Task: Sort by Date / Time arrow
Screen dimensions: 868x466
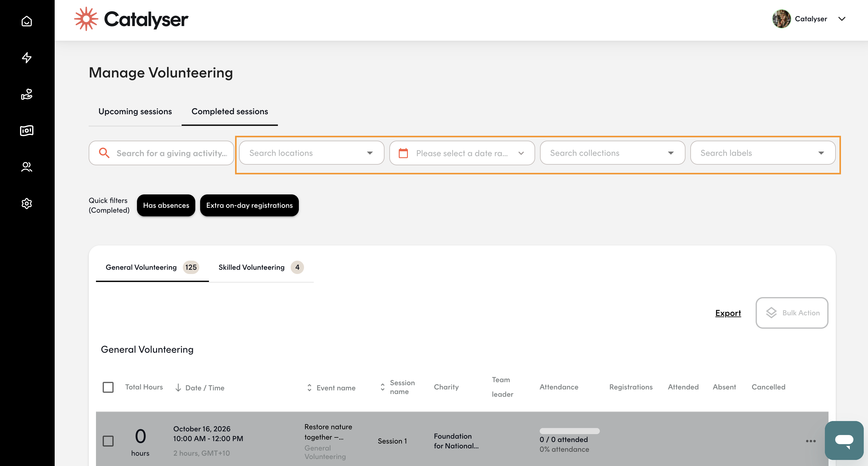Action: click(178, 388)
